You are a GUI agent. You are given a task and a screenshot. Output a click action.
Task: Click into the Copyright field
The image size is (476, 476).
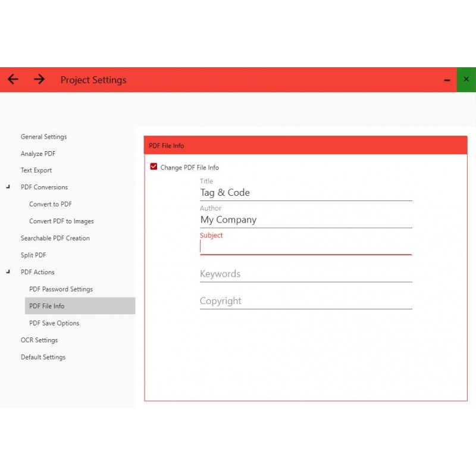pyautogui.click(x=305, y=301)
